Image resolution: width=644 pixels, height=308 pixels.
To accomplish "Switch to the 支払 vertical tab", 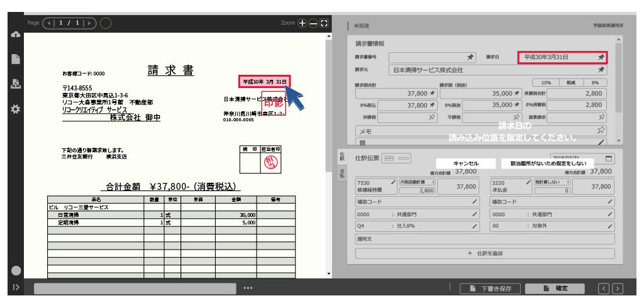I will tap(341, 173).
